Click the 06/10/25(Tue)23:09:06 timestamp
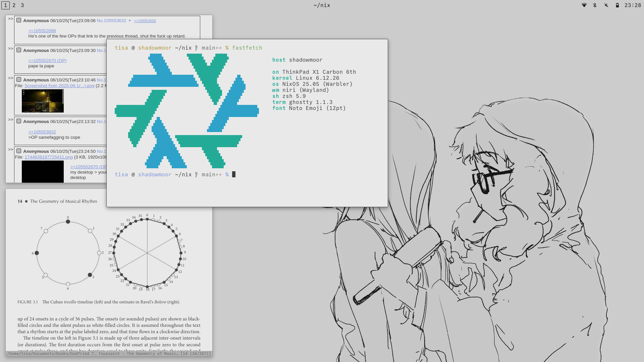Image resolution: width=644 pixels, height=362 pixels. [73, 21]
